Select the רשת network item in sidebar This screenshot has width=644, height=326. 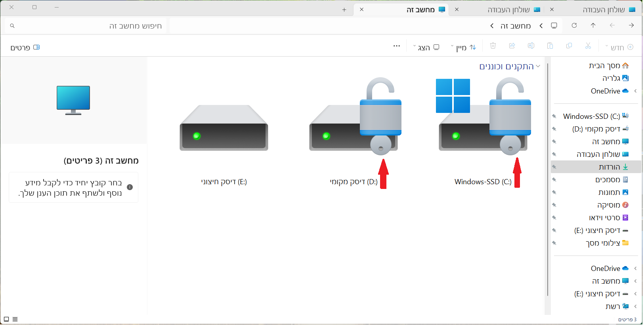(x=617, y=307)
